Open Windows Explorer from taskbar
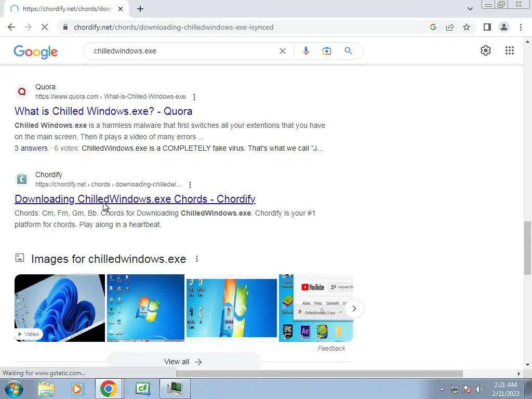Viewport: 532px width, 399px height. coord(46,389)
